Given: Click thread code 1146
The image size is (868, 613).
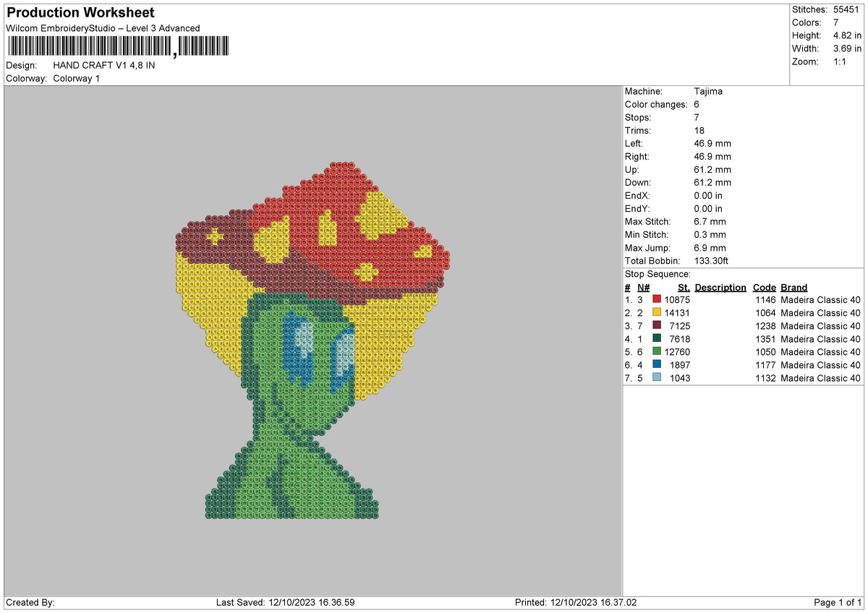Looking at the screenshot, I should point(765,300).
